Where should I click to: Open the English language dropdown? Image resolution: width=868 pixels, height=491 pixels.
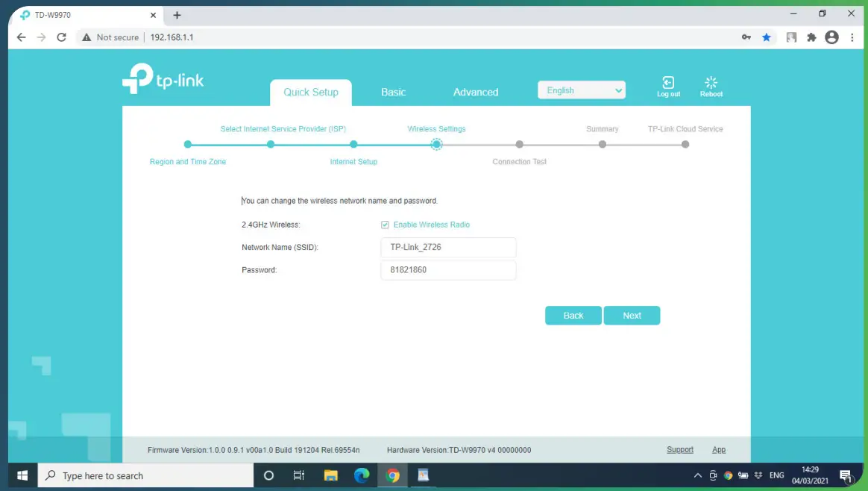click(x=582, y=90)
